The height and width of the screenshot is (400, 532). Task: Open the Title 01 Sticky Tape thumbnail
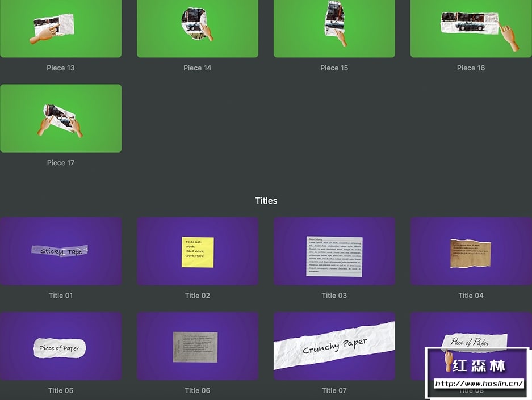(x=61, y=251)
